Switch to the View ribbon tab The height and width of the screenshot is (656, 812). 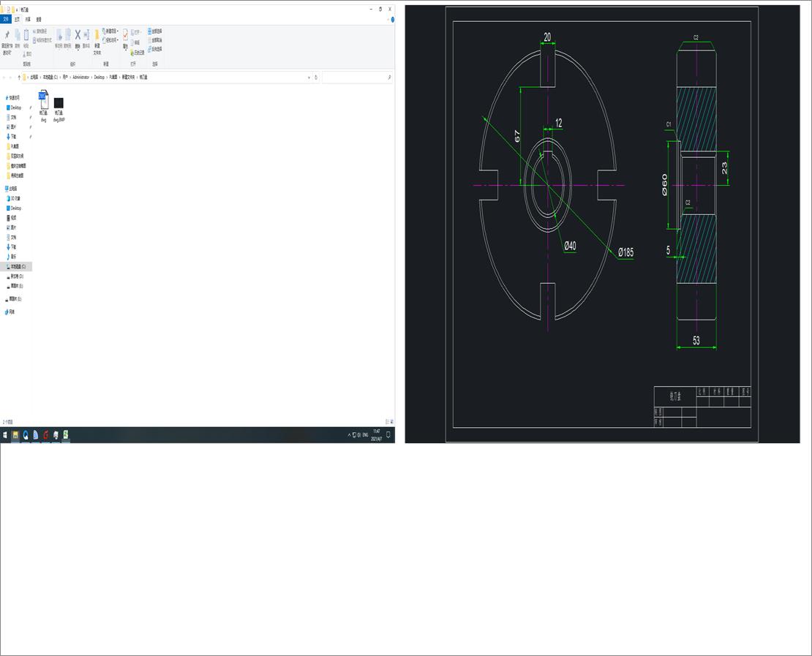39,19
